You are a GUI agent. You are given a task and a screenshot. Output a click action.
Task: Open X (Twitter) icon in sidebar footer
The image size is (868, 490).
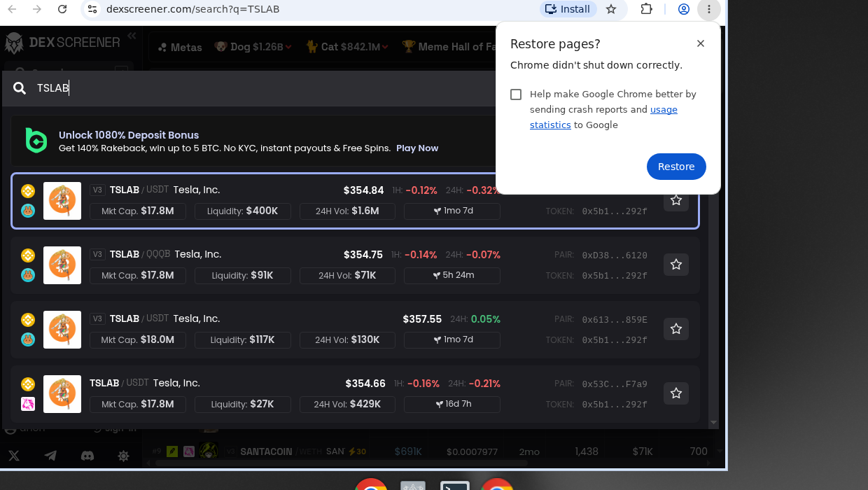(x=14, y=456)
